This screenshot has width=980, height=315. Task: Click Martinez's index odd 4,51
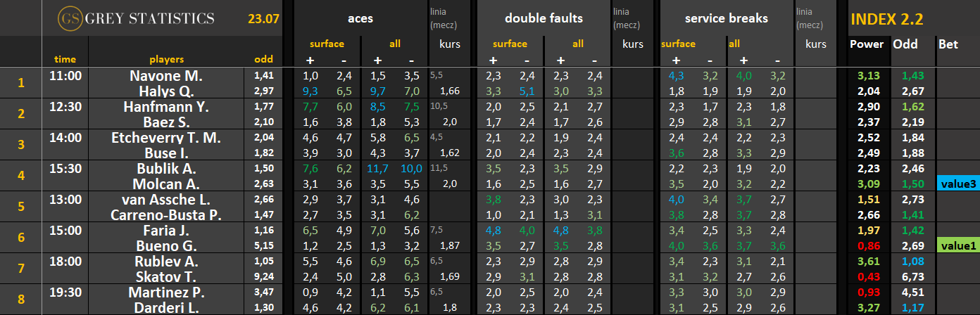(912, 292)
